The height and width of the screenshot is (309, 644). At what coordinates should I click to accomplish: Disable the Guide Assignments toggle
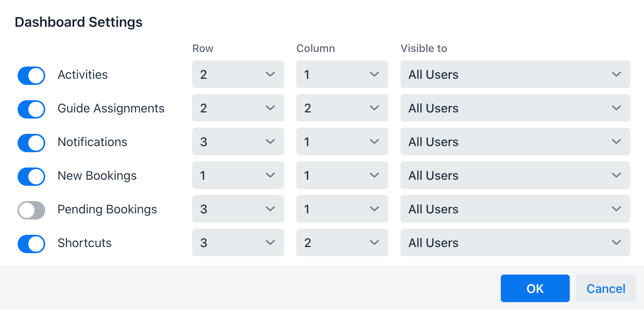31,109
